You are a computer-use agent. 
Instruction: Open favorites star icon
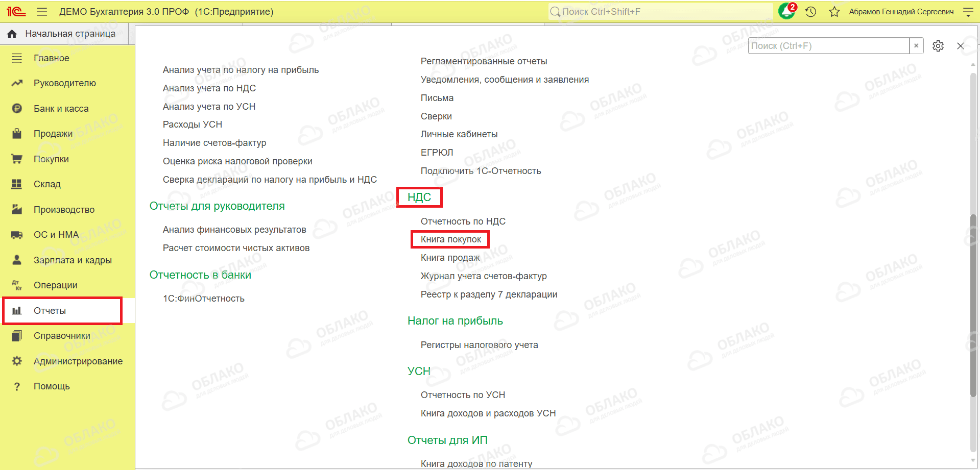[x=834, y=12]
